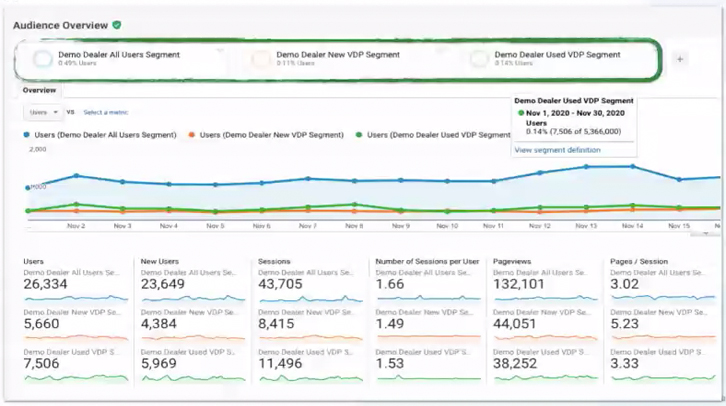Open the Users metric dropdown
The image size is (726, 406).
(x=43, y=112)
